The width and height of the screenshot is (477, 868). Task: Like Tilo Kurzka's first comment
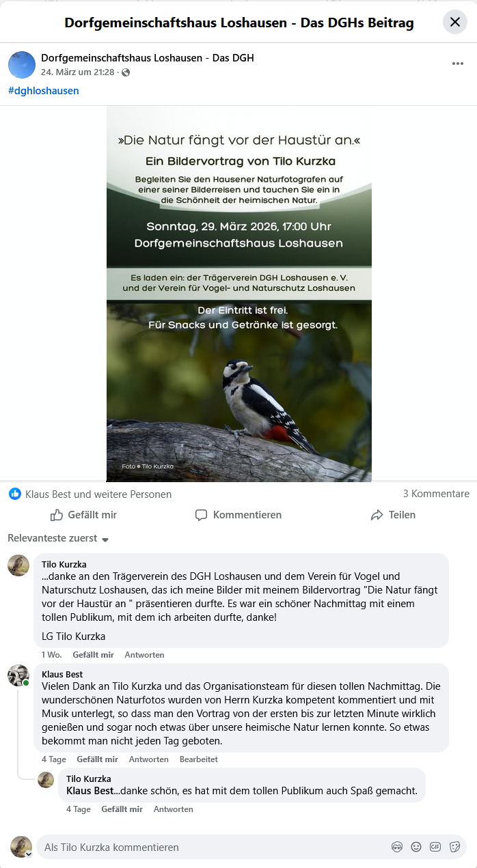pyautogui.click(x=93, y=655)
